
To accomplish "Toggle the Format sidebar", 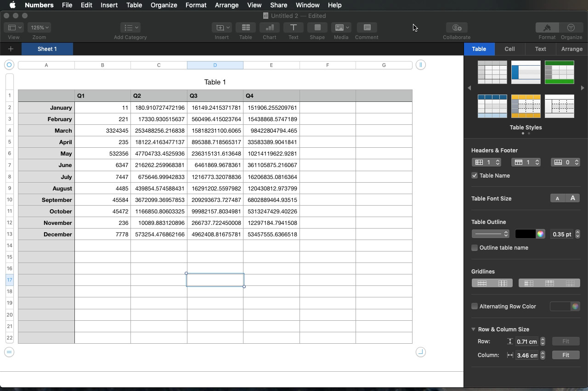I will coord(547,28).
